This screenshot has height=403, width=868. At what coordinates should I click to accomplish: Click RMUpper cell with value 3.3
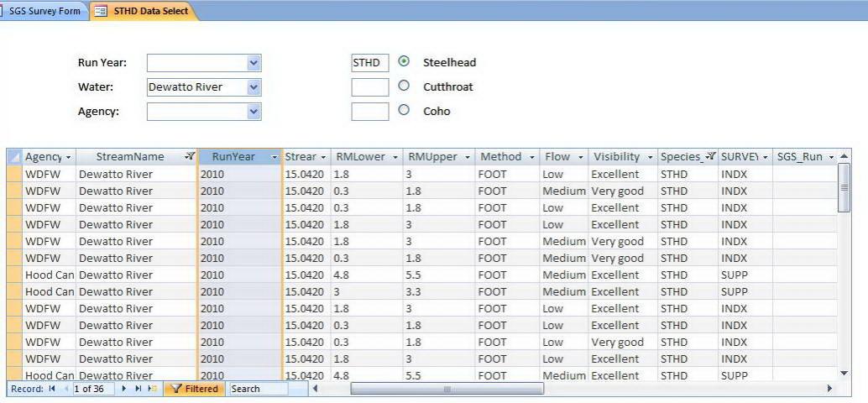pyautogui.click(x=438, y=291)
